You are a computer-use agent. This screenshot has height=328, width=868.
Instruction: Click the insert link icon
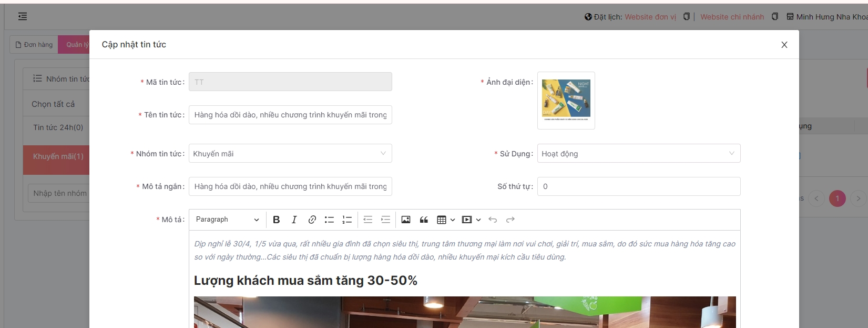(x=312, y=220)
